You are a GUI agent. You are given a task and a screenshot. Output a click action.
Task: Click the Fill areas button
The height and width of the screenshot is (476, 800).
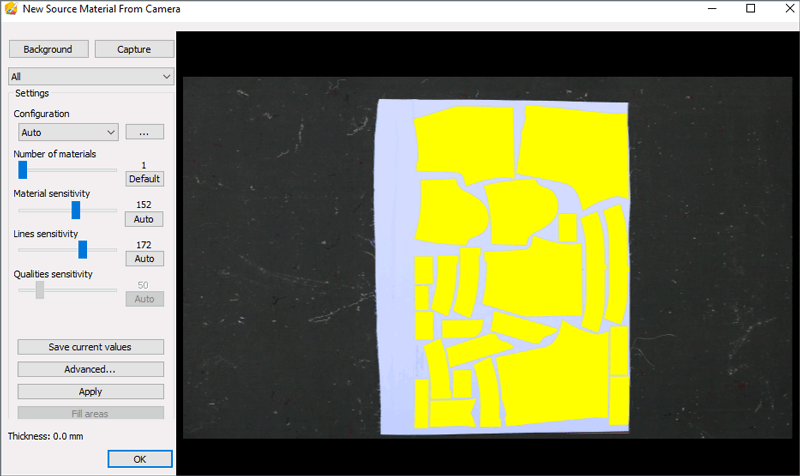click(91, 413)
